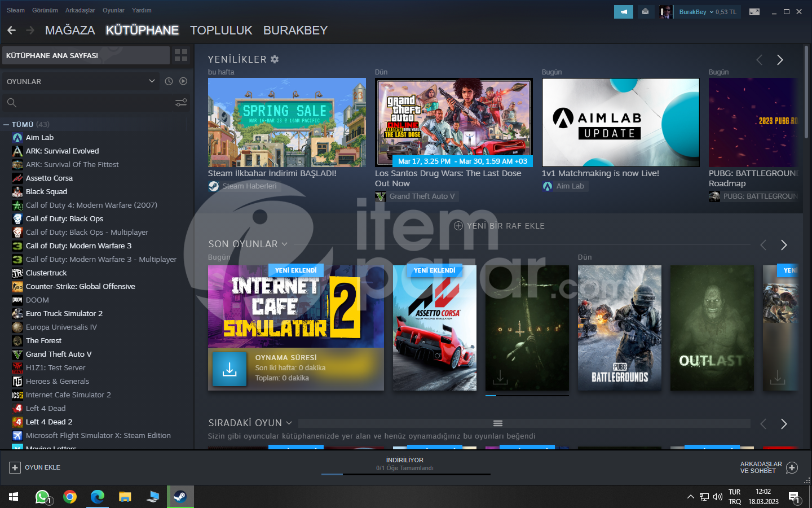Open the Görünüm menu
The width and height of the screenshot is (812, 508).
click(x=45, y=10)
